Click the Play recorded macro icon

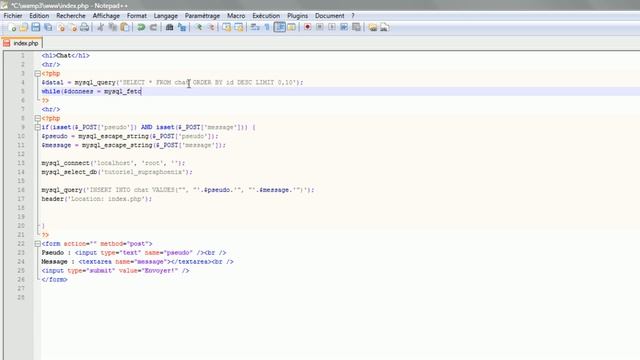coord(332,27)
